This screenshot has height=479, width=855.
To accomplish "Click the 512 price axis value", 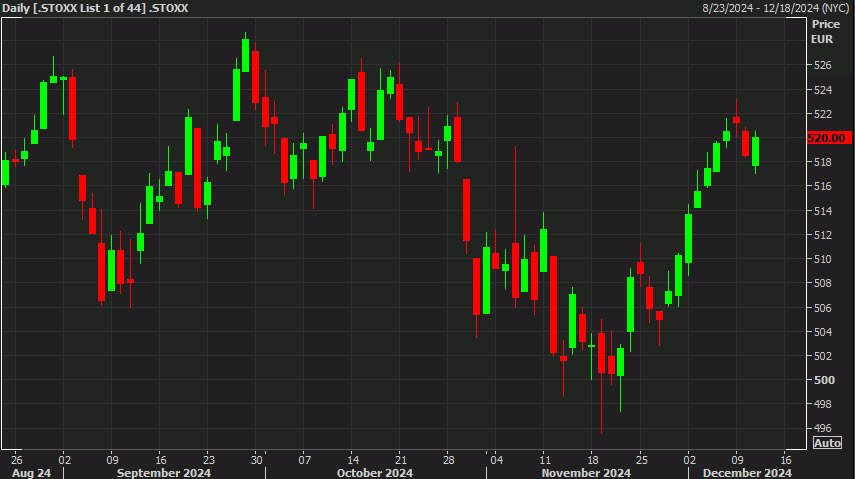I will pos(822,235).
